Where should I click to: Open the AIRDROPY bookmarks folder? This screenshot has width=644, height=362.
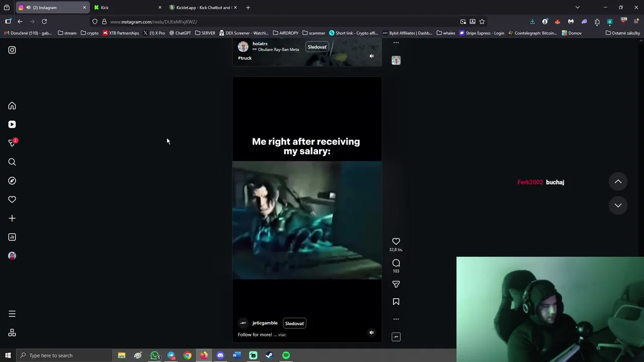point(285,33)
